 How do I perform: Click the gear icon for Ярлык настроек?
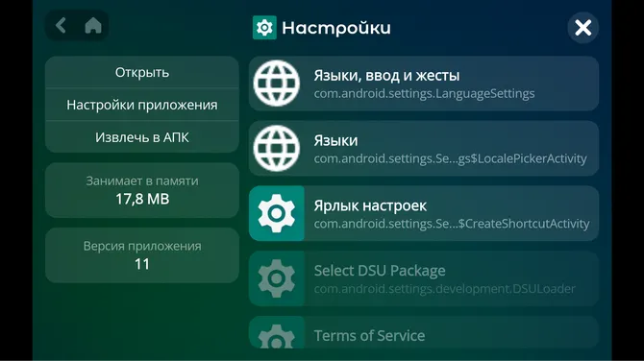tap(277, 213)
